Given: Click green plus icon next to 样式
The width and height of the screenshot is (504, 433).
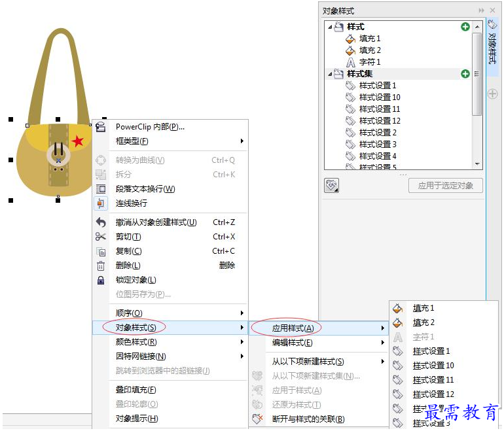Looking at the screenshot, I should 465,27.
